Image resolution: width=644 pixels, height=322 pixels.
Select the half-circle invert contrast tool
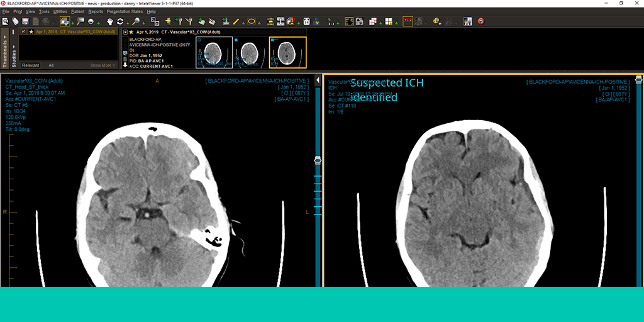pyautogui.click(x=91, y=21)
